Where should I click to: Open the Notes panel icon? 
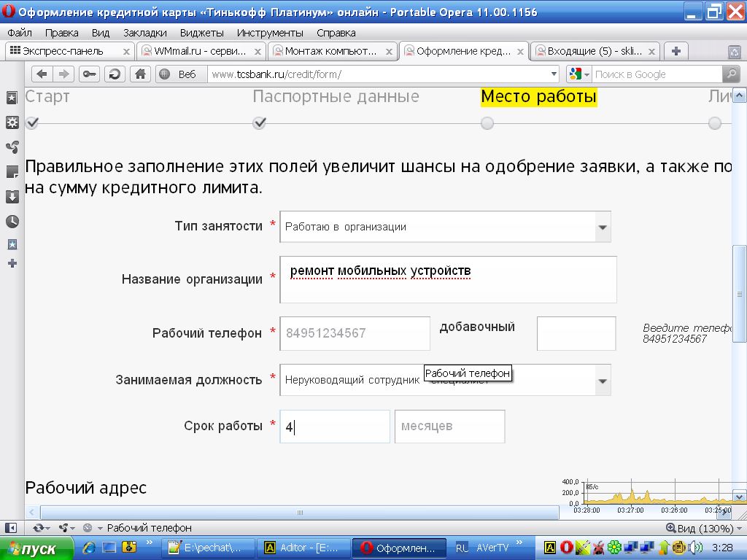click(12, 172)
